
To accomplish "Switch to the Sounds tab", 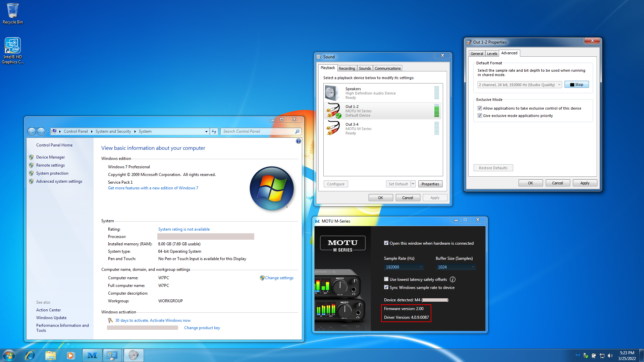I will tap(365, 68).
